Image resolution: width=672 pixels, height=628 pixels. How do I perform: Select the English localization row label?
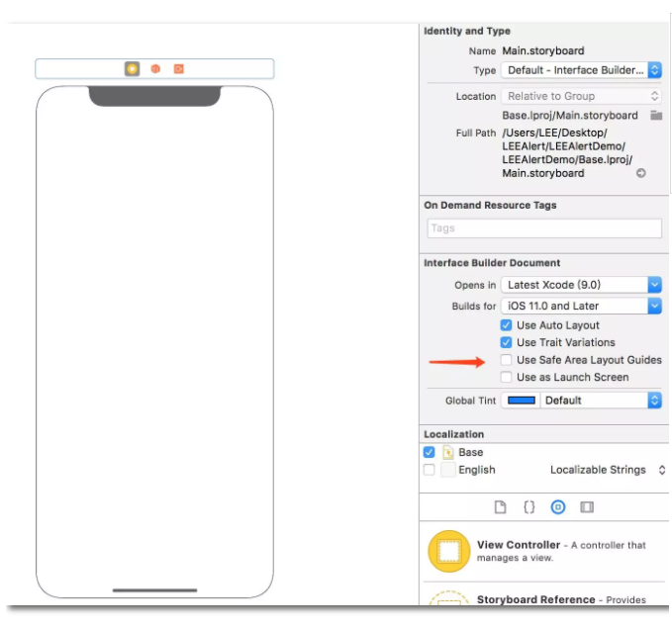click(477, 470)
